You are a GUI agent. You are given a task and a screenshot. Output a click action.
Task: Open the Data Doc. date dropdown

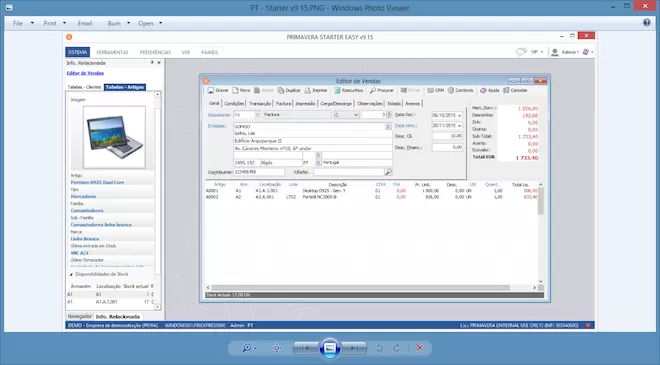pos(459,115)
